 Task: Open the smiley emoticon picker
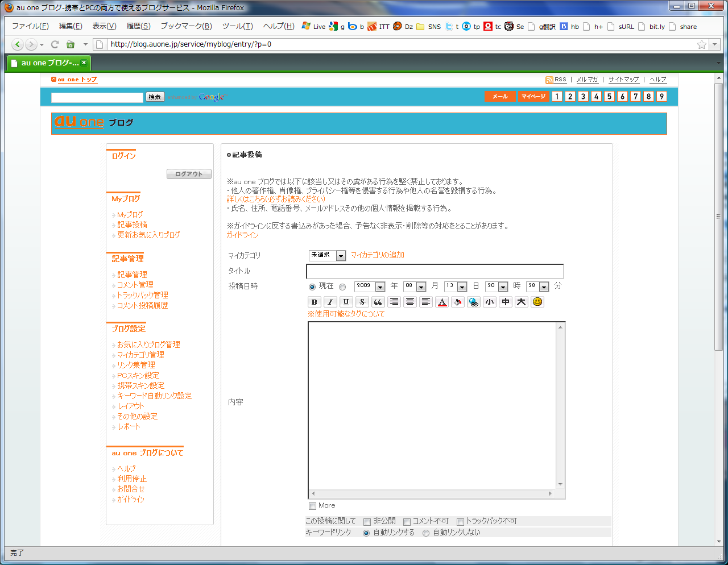(537, 302)
